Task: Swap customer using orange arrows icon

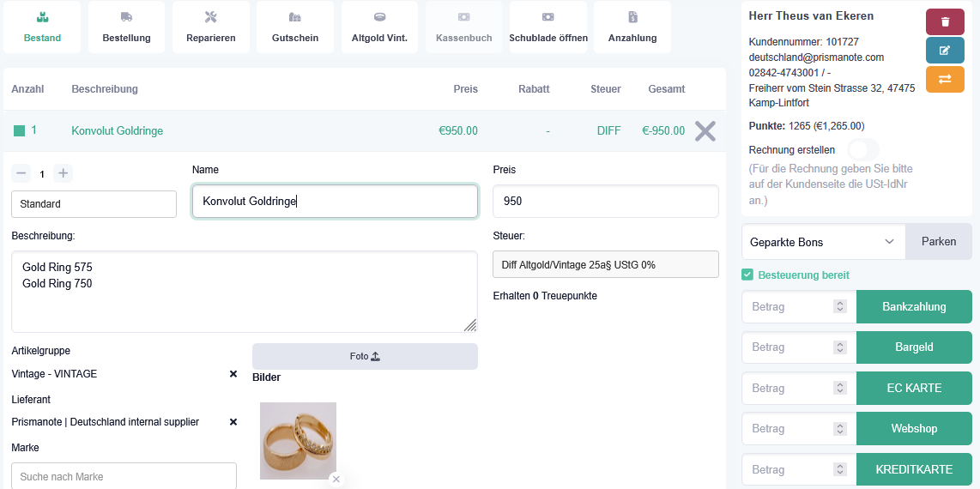Action: tap(945, 79)
